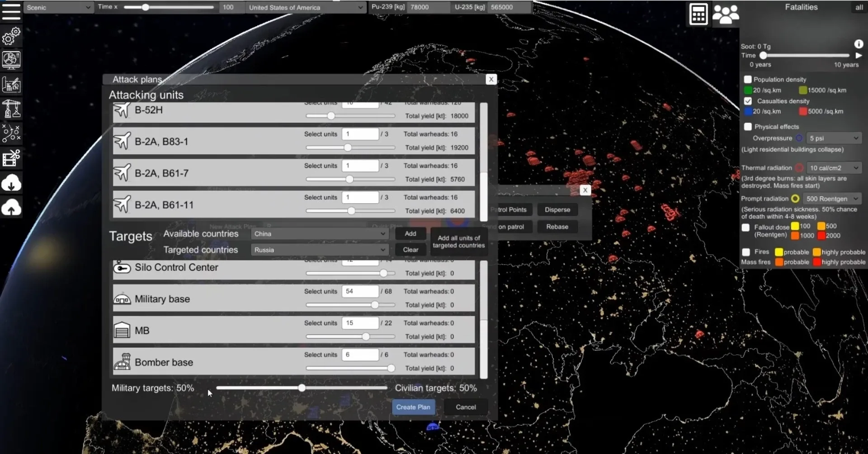Image resolution: width=868 pixels, height=454 pixels.
Task: Enable the Population density checkbox
Action: tap(748, 80)
